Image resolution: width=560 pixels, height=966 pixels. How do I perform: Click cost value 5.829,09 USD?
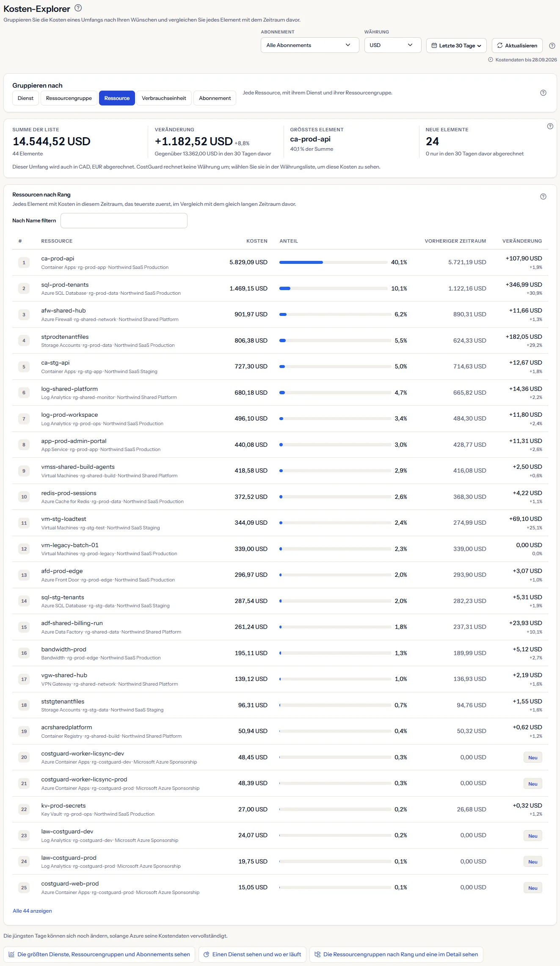pos(248,262)
